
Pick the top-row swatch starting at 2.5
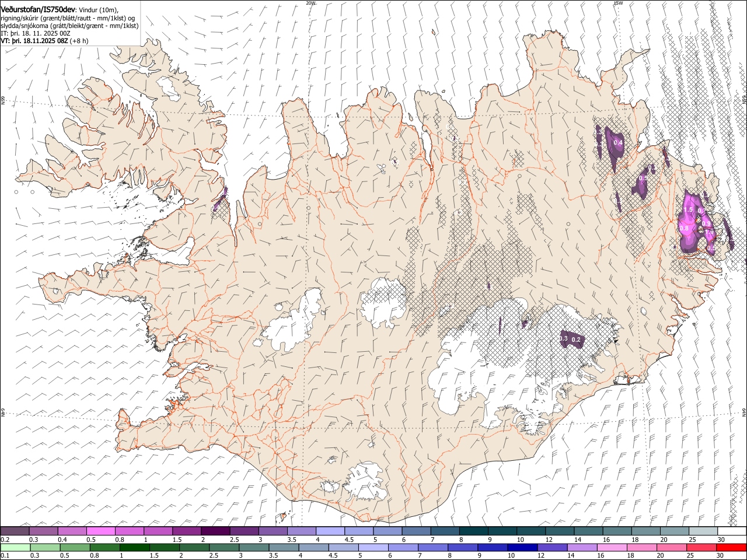point(244,531)
